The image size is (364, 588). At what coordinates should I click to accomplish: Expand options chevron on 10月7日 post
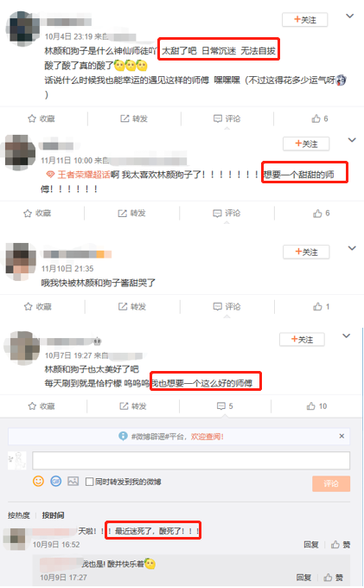(347, 336)
